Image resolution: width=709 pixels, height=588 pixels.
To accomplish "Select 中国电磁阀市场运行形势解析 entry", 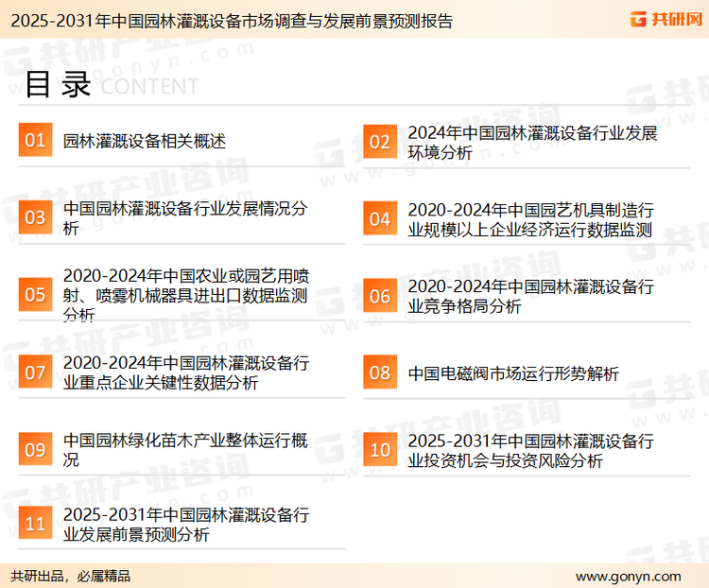I will [513, 373].
